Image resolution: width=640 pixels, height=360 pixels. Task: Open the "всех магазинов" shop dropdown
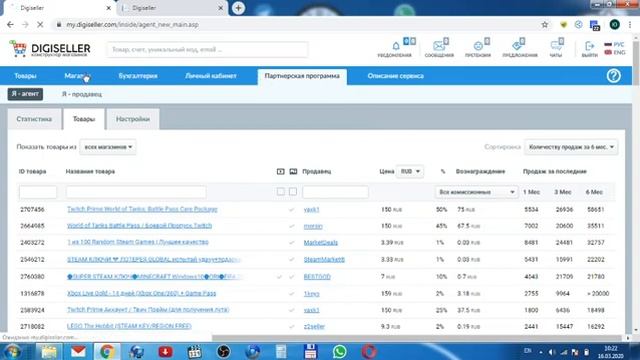(x=108, y=147)
